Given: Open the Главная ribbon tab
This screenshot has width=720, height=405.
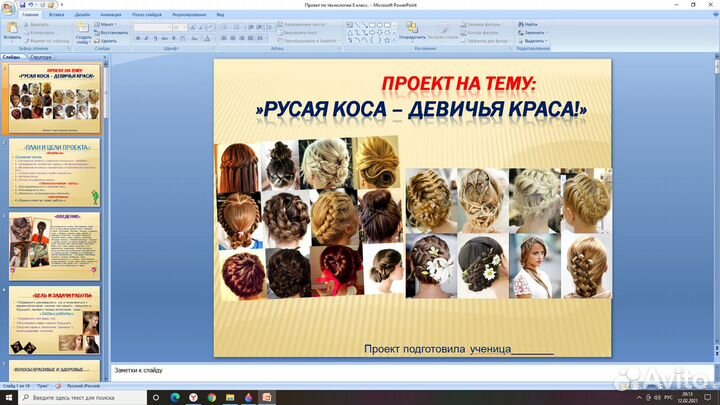Looking at the screenshot, I should pyautogui.click(x=30, y=15).
